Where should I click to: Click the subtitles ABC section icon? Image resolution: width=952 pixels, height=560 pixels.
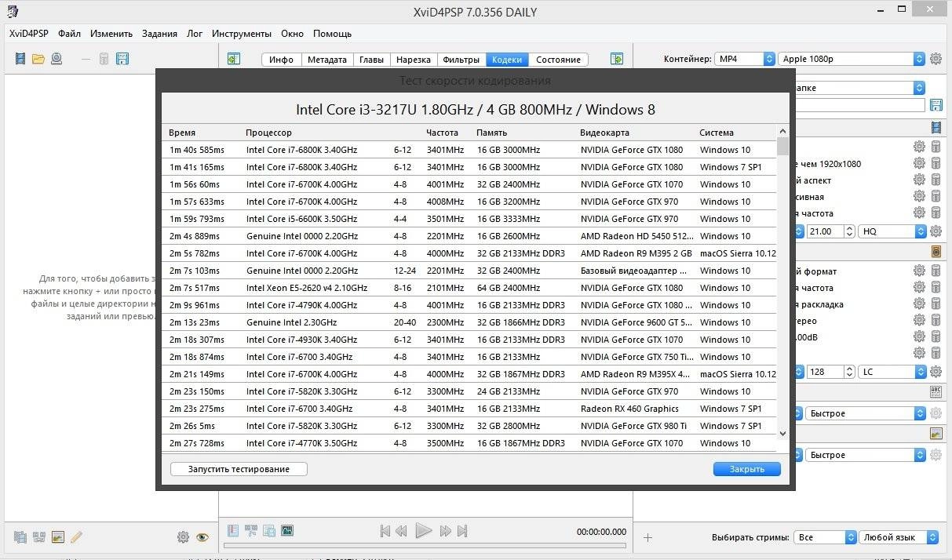[936, 391]
